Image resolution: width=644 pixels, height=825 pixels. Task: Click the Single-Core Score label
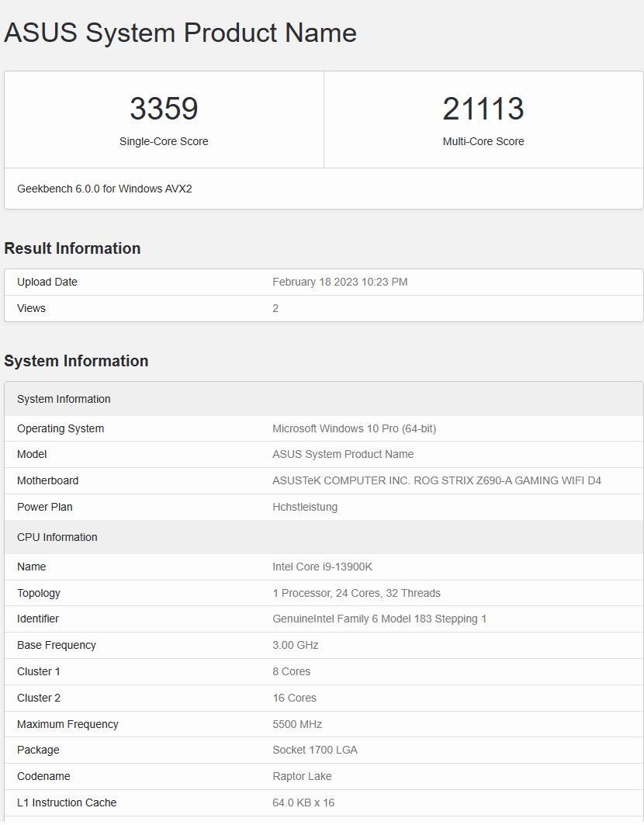click(164, 141)
